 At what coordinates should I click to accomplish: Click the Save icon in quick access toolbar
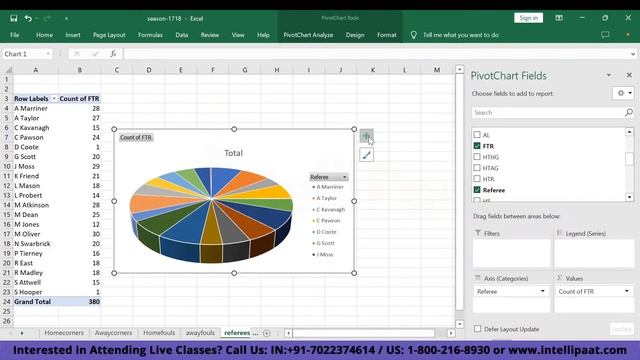tap(13, 18)
